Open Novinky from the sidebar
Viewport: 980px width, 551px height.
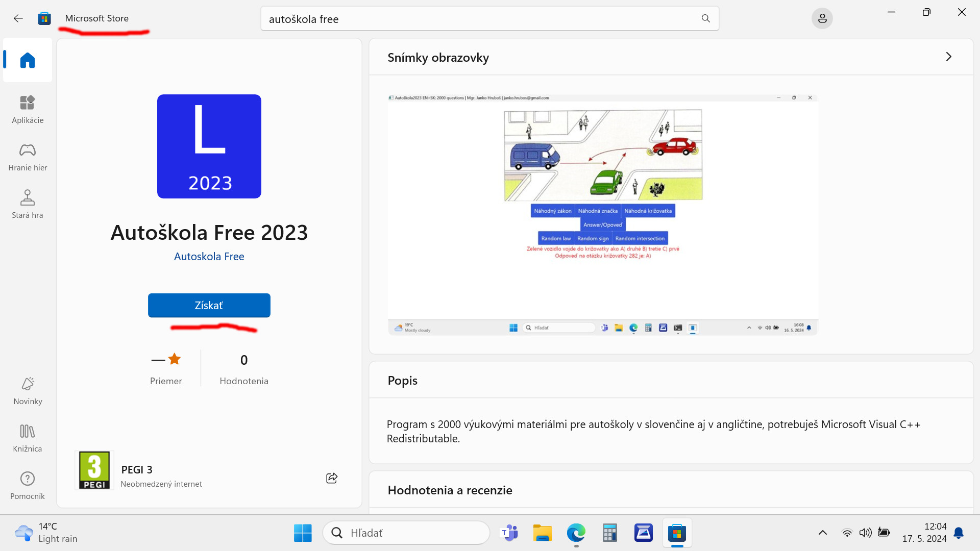(x=27, y=390)
